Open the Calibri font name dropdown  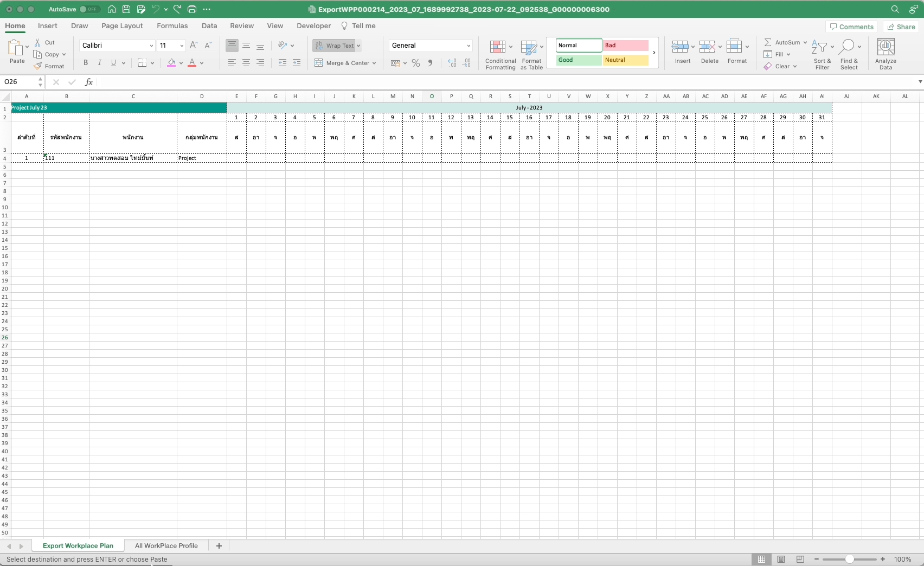pos(151,46)
